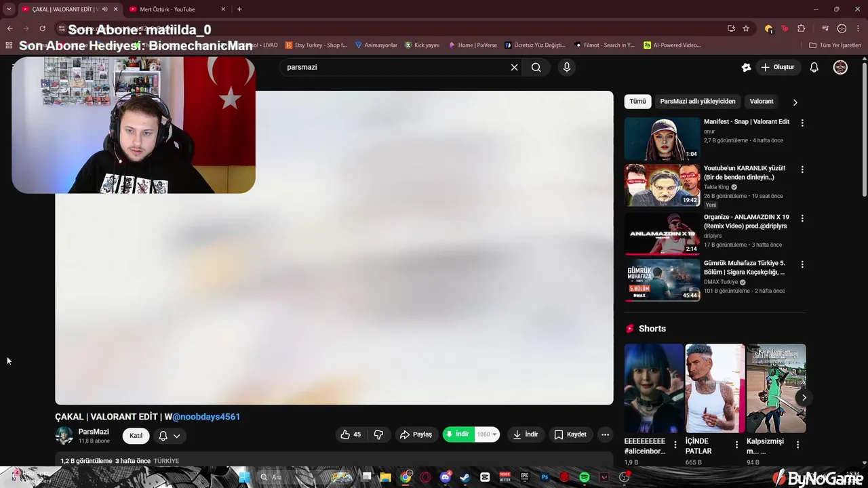Open Photoshop from the taskbar
Viewport: 868px width, 488px height.
(x=545, y=477)
